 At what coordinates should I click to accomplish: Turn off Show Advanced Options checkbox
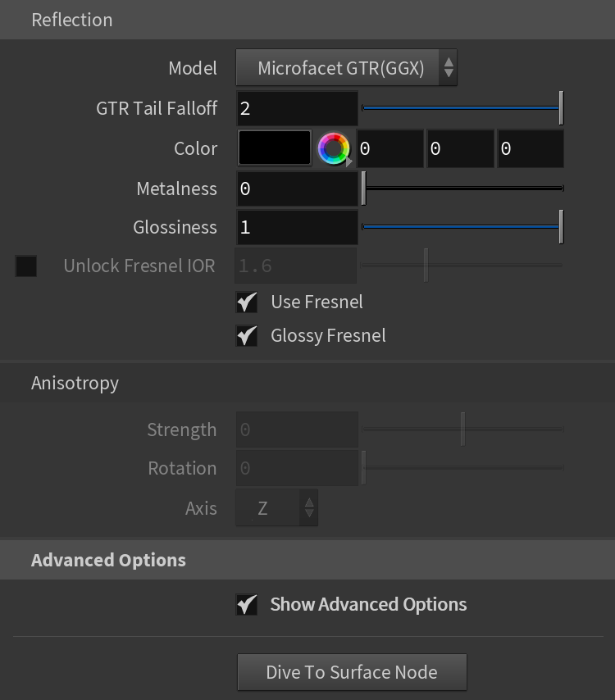247,604
